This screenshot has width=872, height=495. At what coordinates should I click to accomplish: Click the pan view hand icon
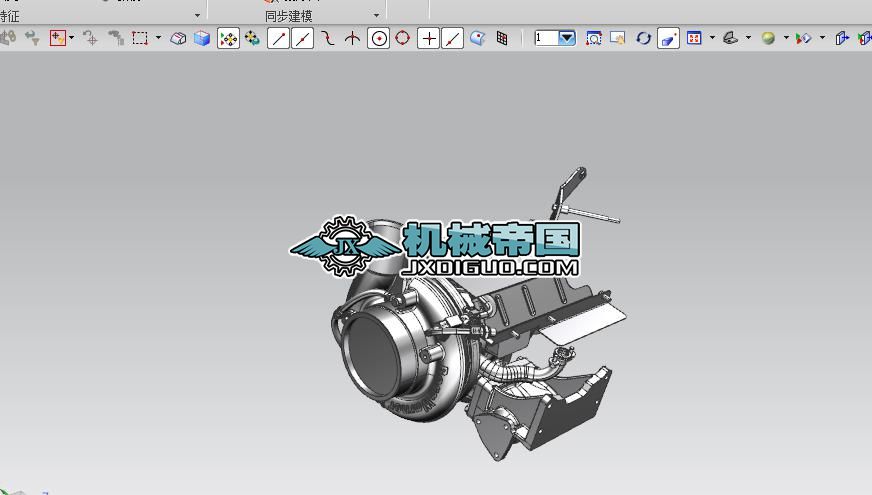618,38
